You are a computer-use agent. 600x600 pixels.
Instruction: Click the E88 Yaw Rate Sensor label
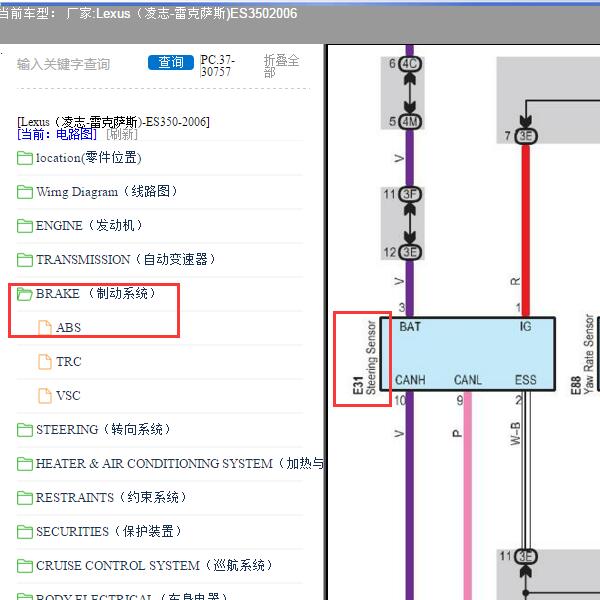[x=582, y=354]
